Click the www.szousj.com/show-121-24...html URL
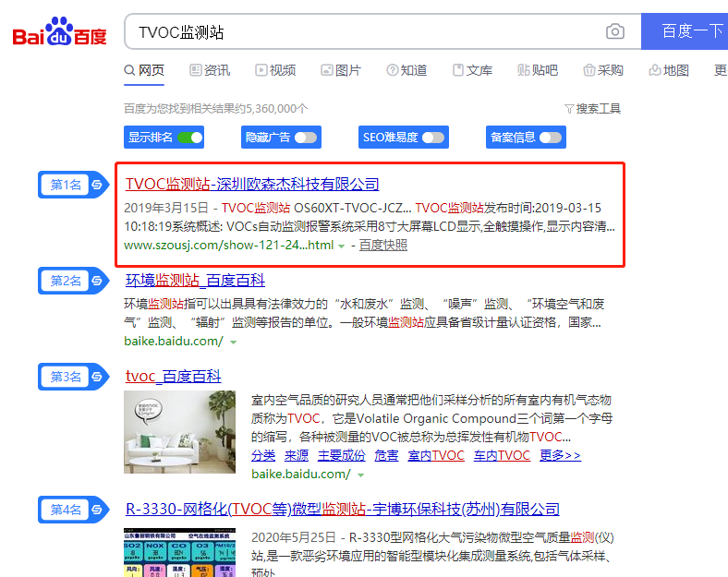728x577 pixels. [x=229, y=245]
